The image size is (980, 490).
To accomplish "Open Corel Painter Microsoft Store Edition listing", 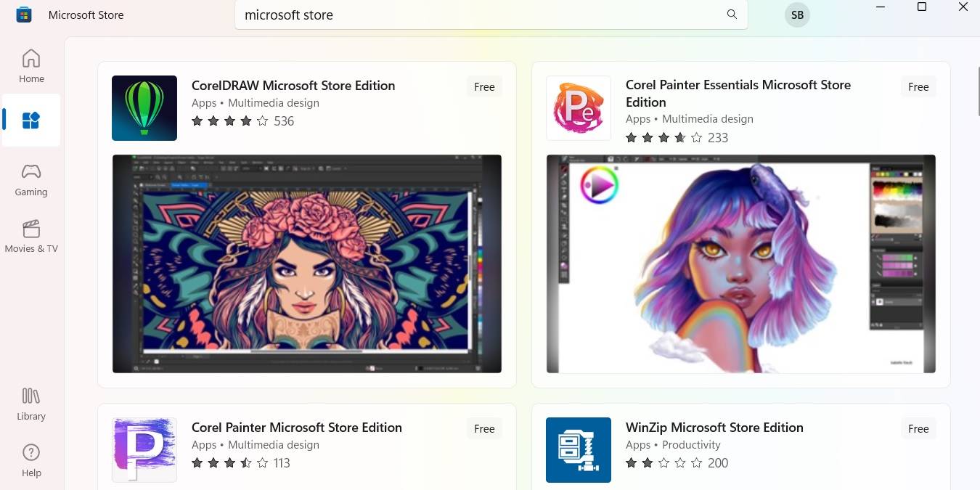I will (296, 428).
